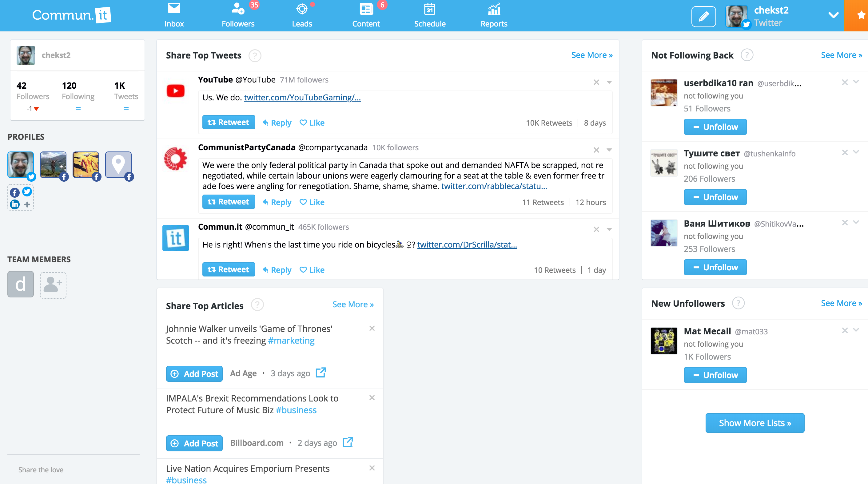This screenshot has width=868, height=484.
Task: Open Ad Age article in new window
Action: coord(321,373)
